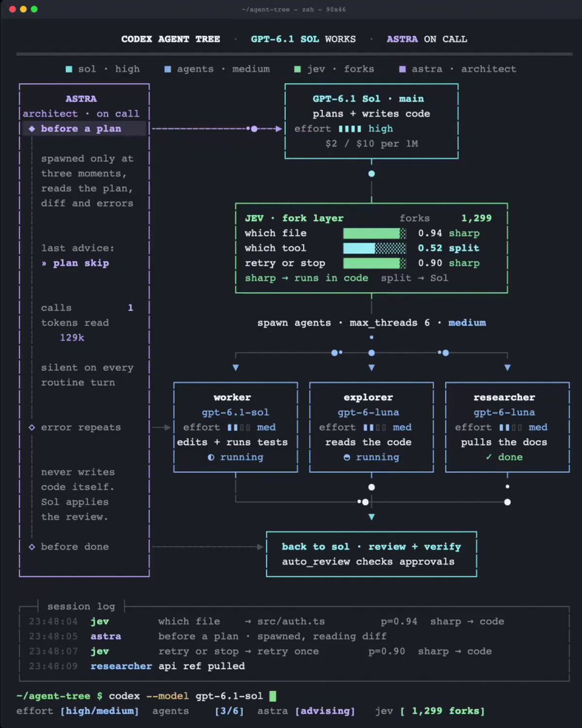Click the down arrow above the worker box

pyautogui.click(x=235, y=368)
